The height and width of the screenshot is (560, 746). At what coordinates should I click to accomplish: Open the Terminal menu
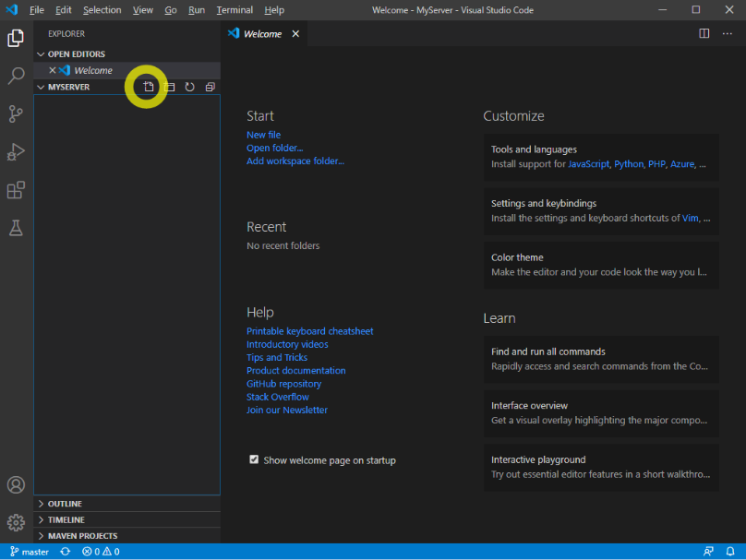point(235,10)
